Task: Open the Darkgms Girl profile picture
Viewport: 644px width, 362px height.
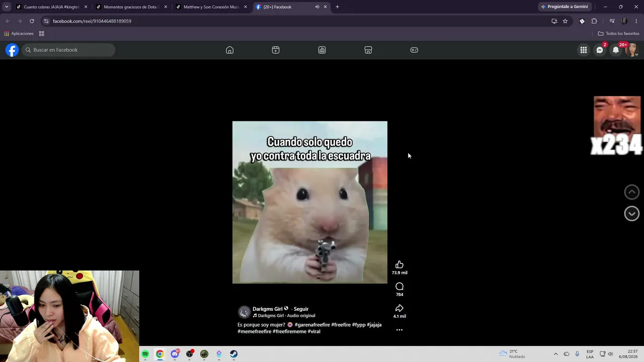Action: coord(244,312)
